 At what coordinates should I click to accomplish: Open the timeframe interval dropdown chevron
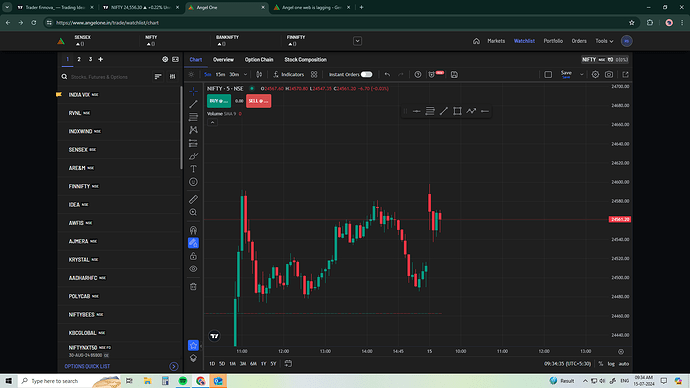(x=246, y=75)
